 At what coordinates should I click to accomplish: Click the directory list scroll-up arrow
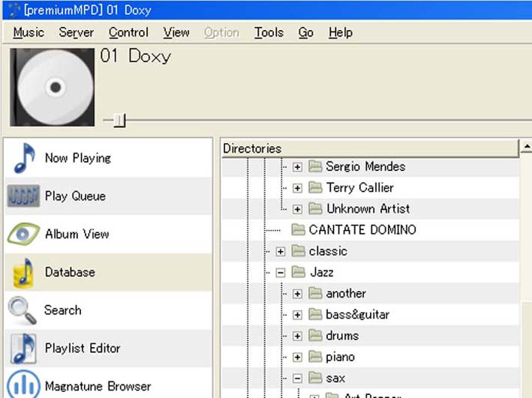[527, 147]
